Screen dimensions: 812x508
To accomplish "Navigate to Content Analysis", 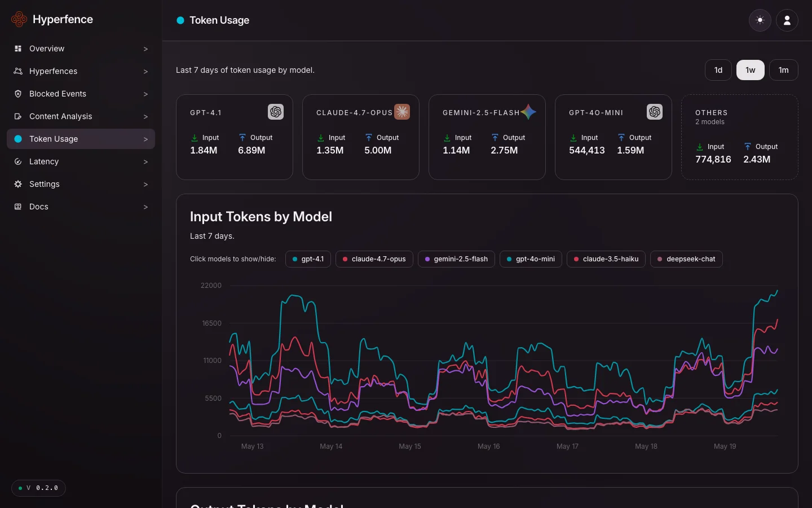I will pos(81,116).
